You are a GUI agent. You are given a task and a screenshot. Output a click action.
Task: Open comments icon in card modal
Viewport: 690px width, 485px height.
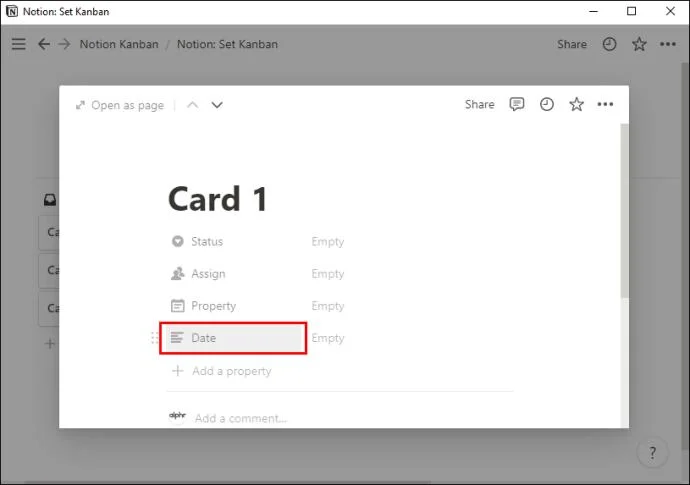coord(517,104)
